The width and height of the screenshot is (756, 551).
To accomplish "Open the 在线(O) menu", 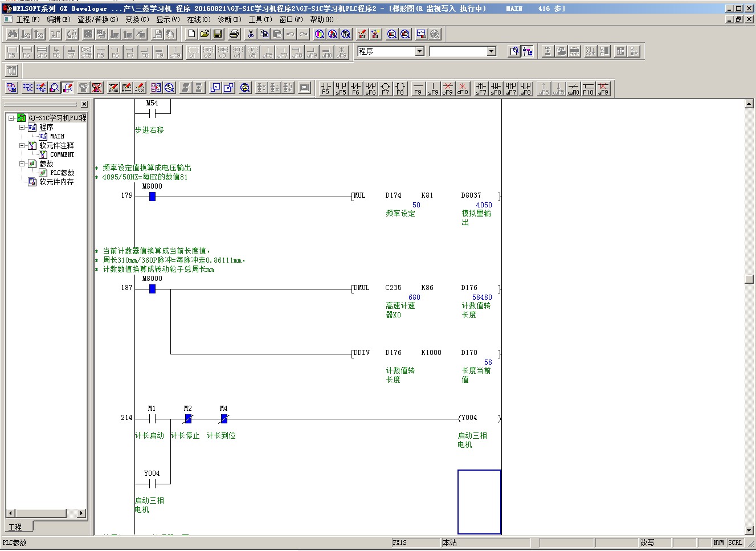I will click(199, 19).
